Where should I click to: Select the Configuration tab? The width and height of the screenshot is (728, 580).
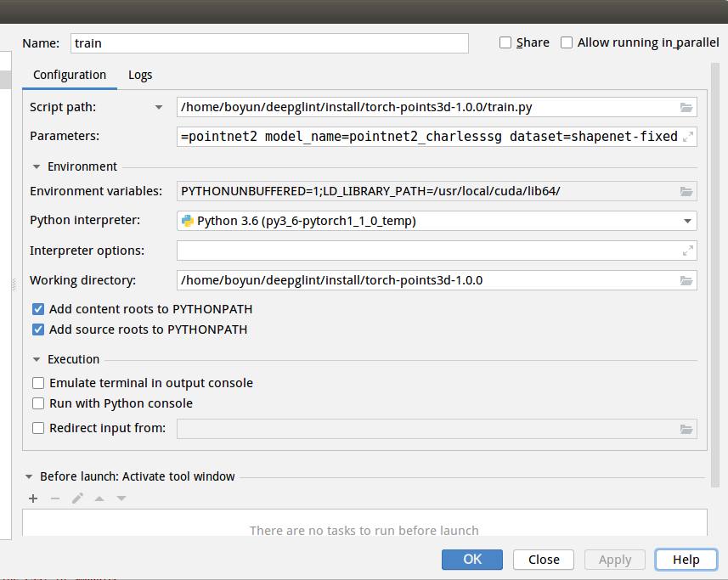pos(69,75)
